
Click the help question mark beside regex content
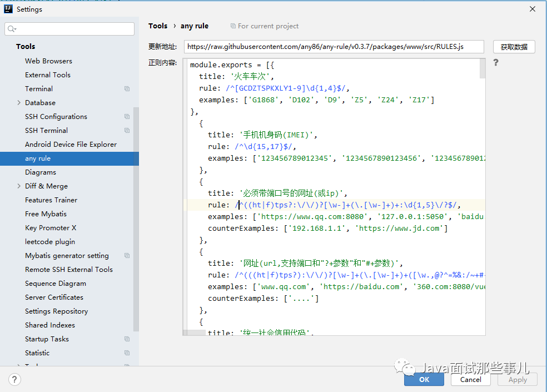(496, 63)
